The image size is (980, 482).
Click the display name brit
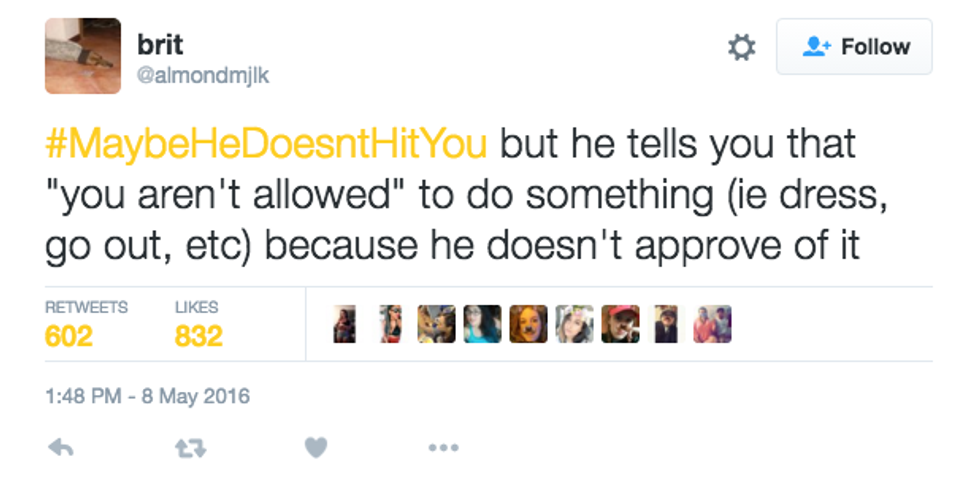click(x=160, y=45)
